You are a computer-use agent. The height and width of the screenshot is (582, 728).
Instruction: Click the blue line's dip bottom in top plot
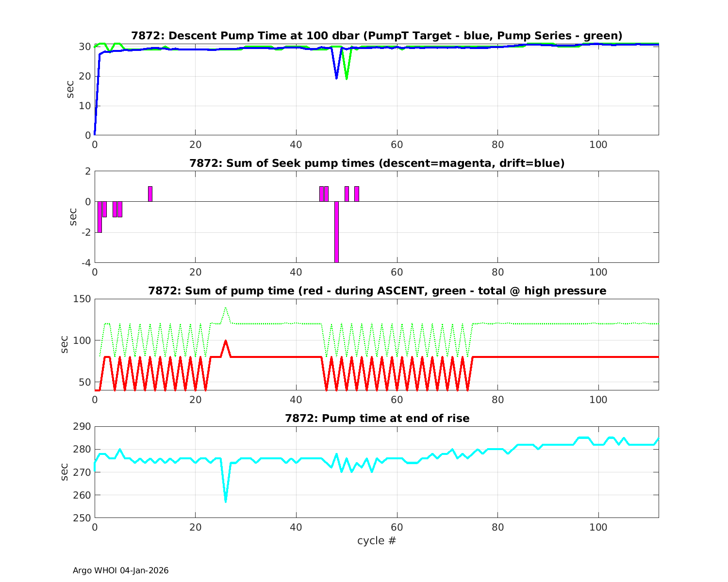coord(336,78)
